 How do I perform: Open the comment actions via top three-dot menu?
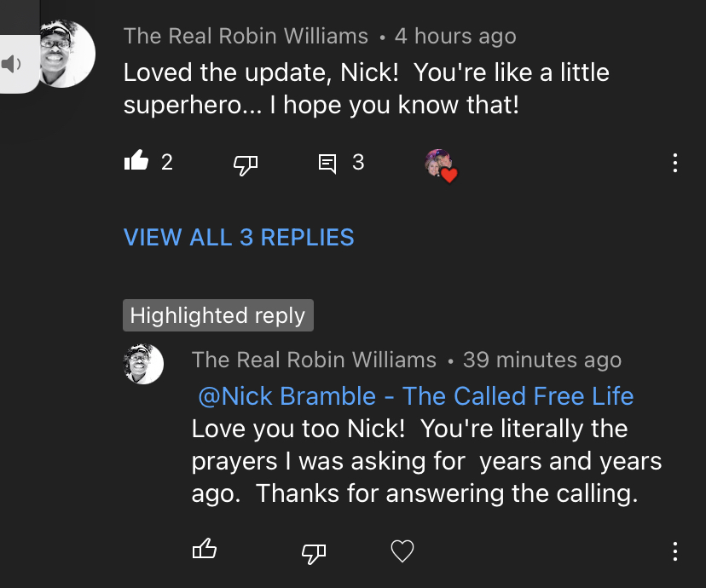click(x=676, y=163)
